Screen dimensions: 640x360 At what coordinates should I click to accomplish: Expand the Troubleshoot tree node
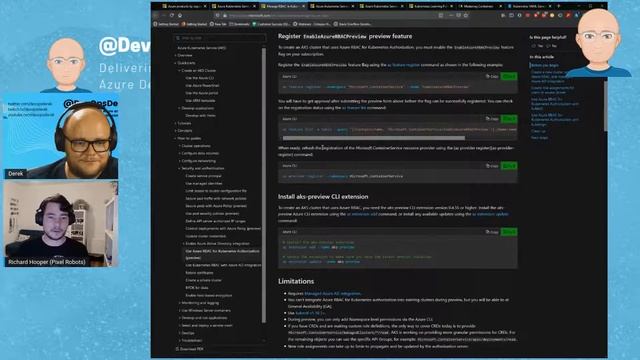[x=179, y=340]
